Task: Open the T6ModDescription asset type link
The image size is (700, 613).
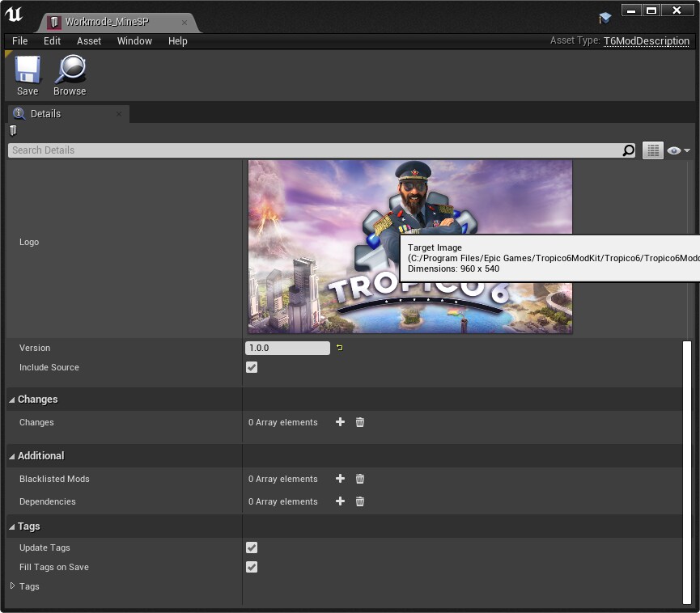Action: tap(647, 41)
